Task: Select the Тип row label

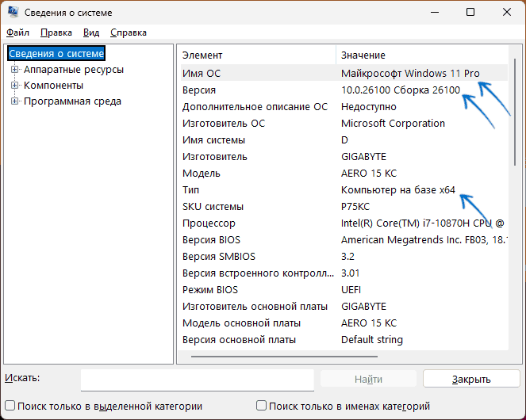Action: pos(190,189)
